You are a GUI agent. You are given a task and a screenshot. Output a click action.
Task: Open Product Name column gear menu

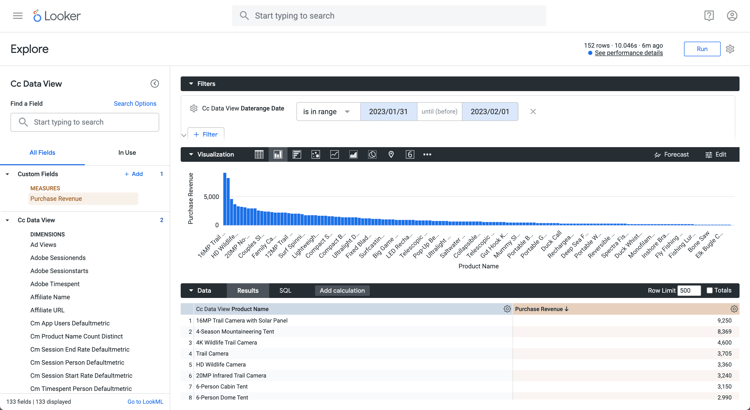point(507,309)
